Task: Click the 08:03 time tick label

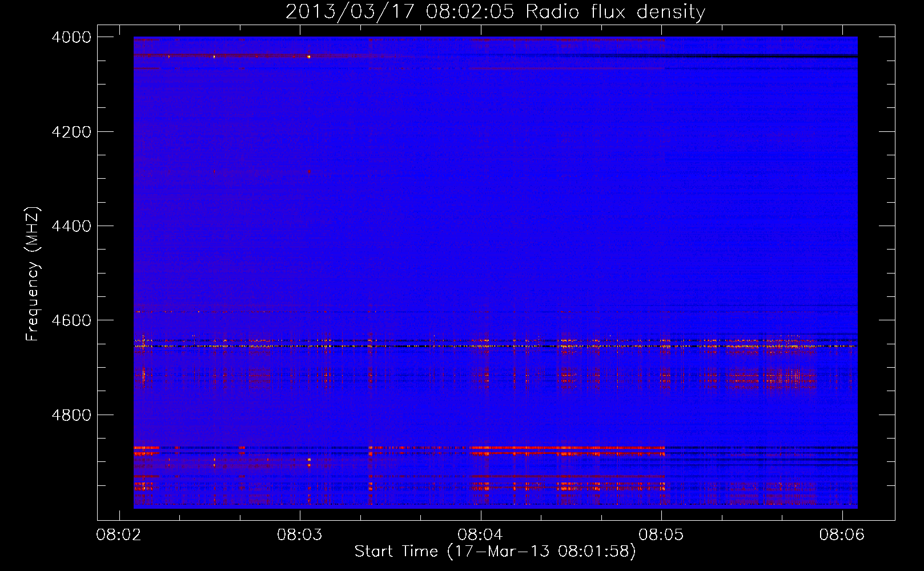Action: 299,535
